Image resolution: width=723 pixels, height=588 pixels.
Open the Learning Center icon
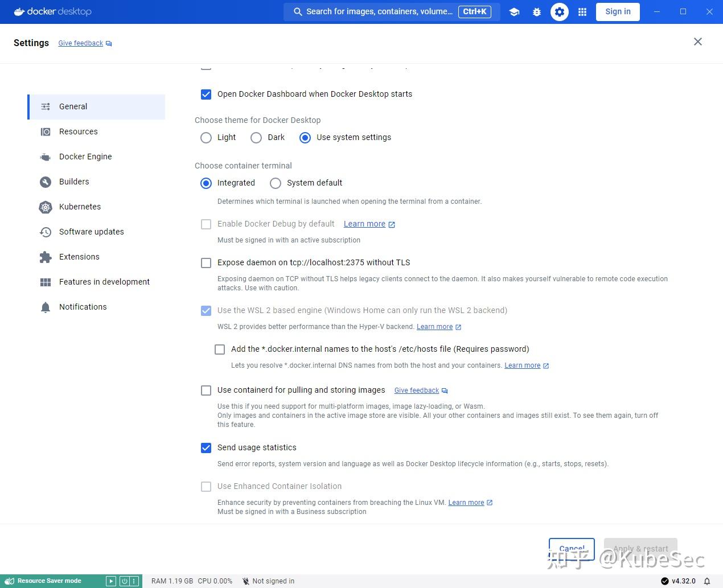point(515,11)
